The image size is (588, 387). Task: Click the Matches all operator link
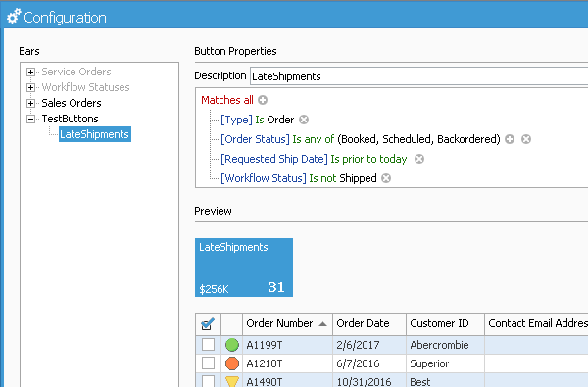(227, 100)
